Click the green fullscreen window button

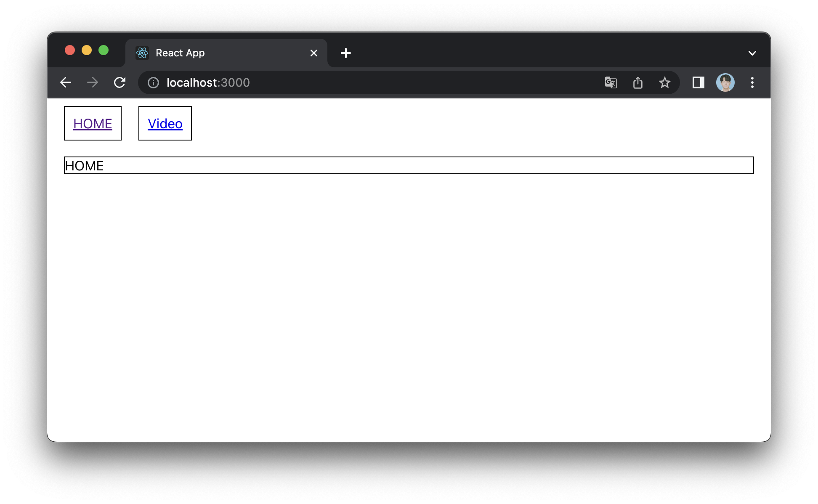(104, 50)
